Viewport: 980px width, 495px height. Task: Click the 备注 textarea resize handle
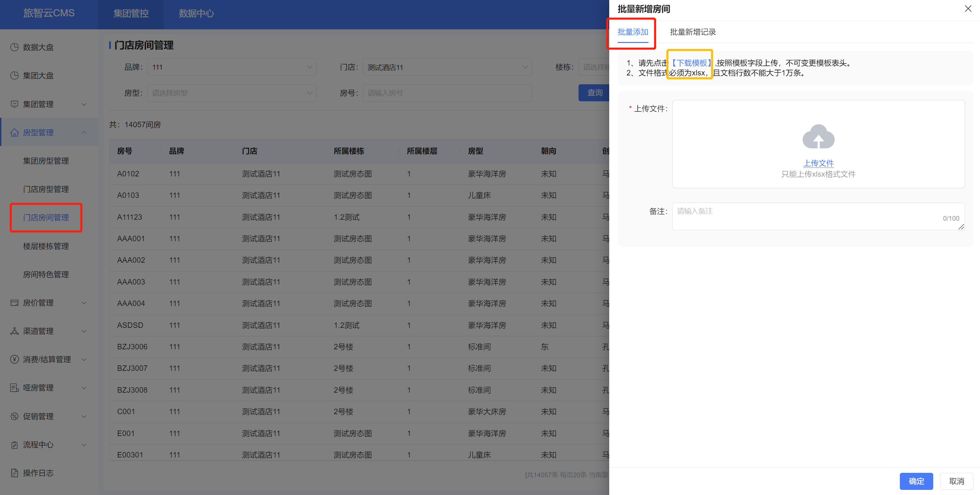point(961,227)
